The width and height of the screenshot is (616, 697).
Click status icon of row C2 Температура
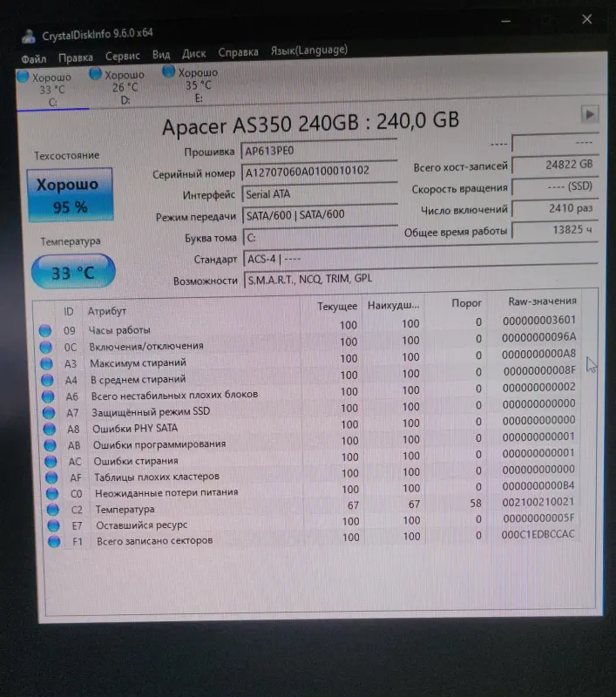click(x=53, y=510)
